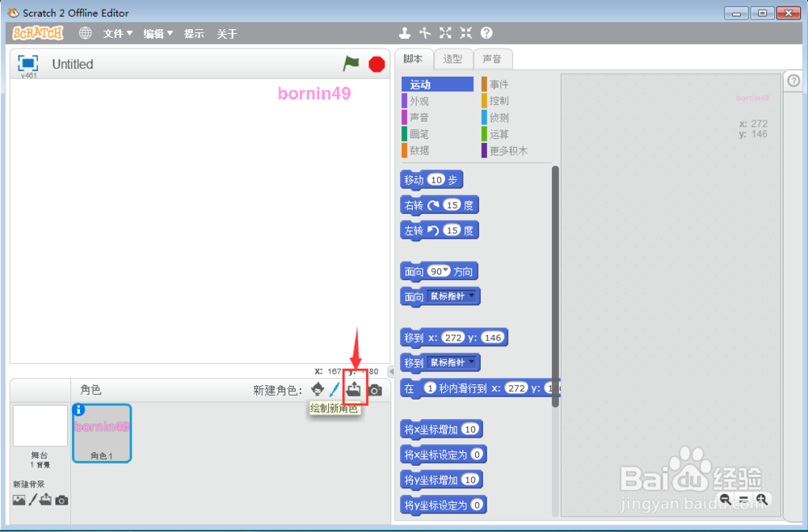Select the Shrink sprite tool
Viewport: 808px width, 532px height.
(466, 33)
